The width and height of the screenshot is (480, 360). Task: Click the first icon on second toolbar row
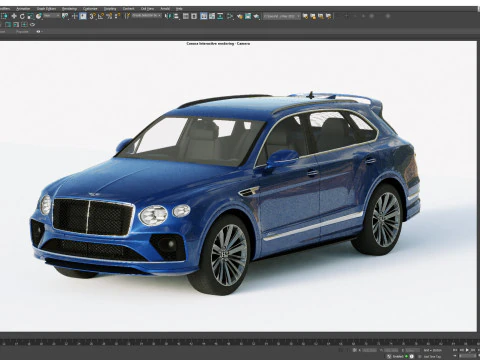[8, 24]
